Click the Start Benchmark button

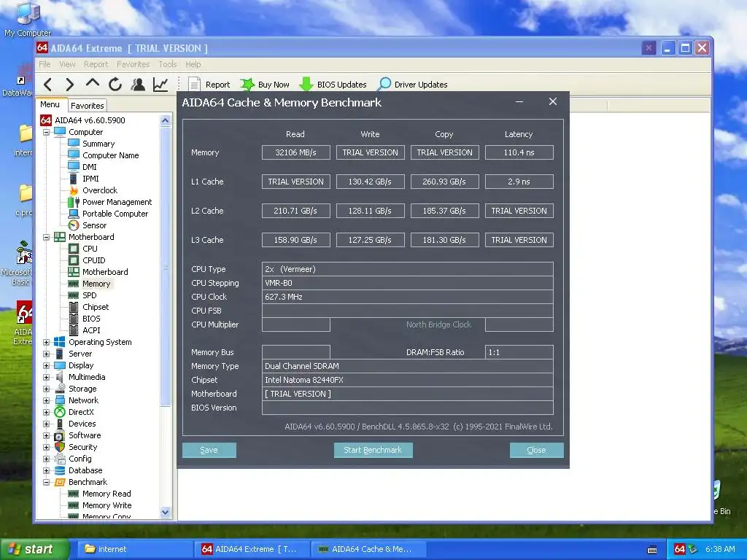373,450
